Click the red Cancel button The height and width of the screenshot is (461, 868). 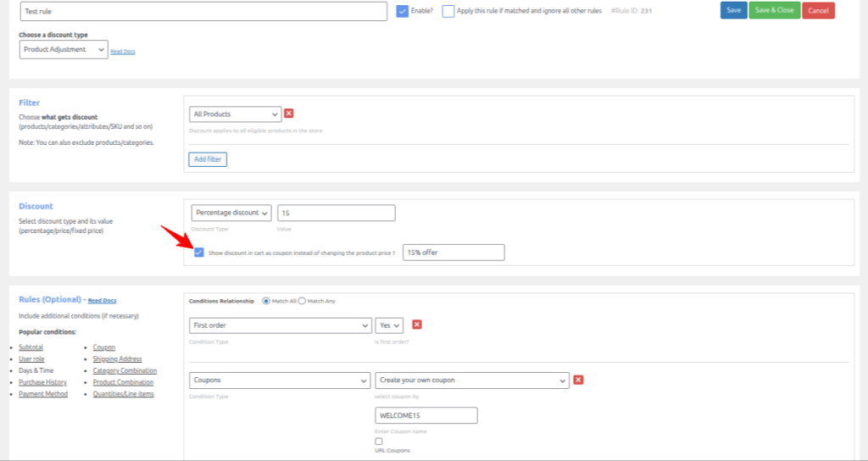tap(818, 10)
